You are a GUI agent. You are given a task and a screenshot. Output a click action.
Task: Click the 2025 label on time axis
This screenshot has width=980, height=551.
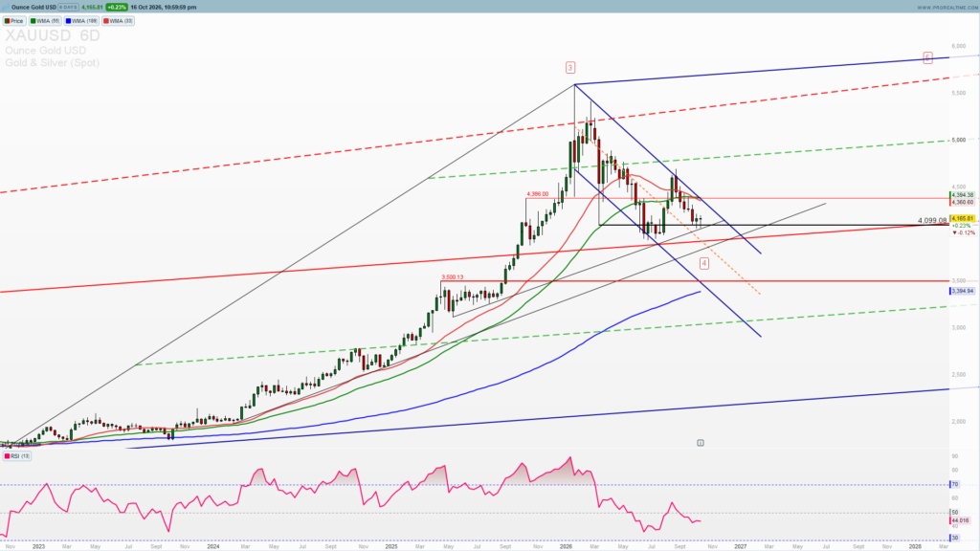391,546
